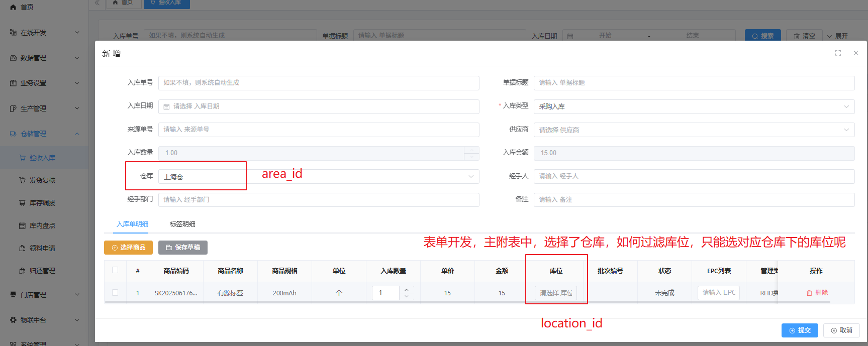The image size is (868, 346).
Task: Click the 入库单号 input in the dialog
Action: point(319,83)
